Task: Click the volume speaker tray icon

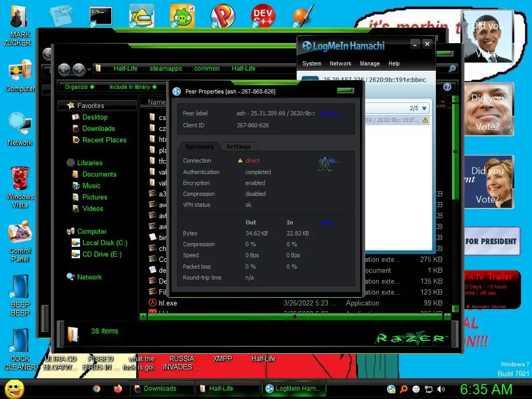Action: click(x=441, y=389)
